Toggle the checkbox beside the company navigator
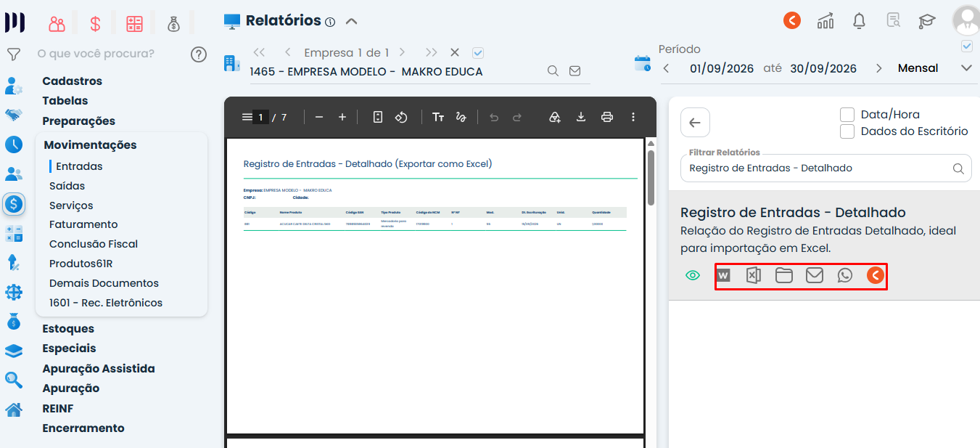980x448 pixels. point(477,52)
